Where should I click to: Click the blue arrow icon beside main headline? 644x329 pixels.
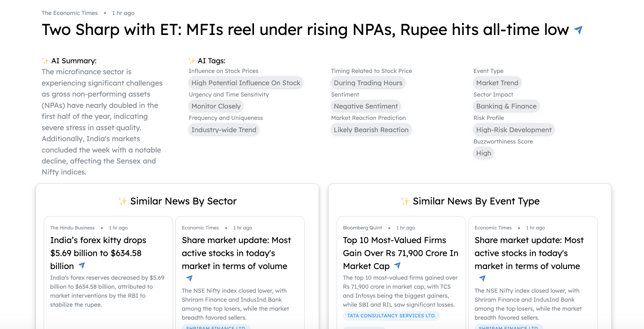(x=578, y=30)
